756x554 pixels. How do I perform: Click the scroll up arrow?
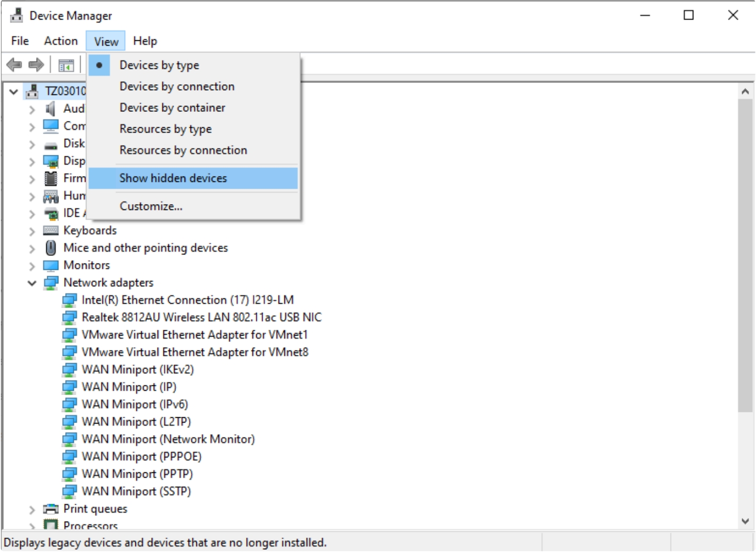pos(745,92)
